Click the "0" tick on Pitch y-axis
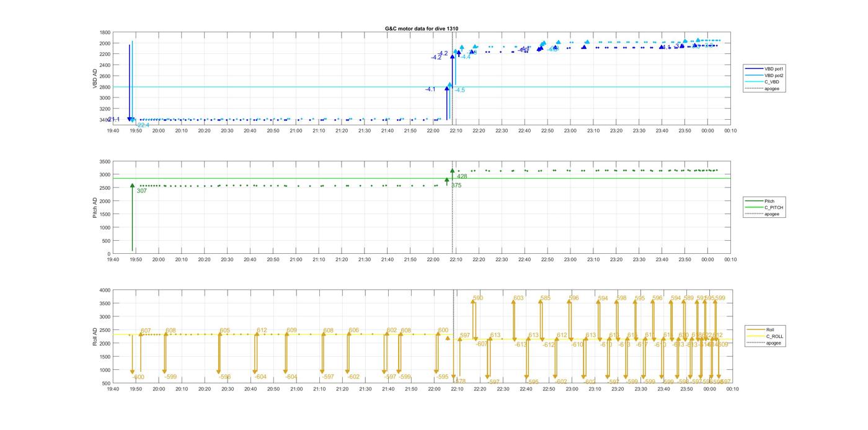The image size is (868, 430). 108,254
